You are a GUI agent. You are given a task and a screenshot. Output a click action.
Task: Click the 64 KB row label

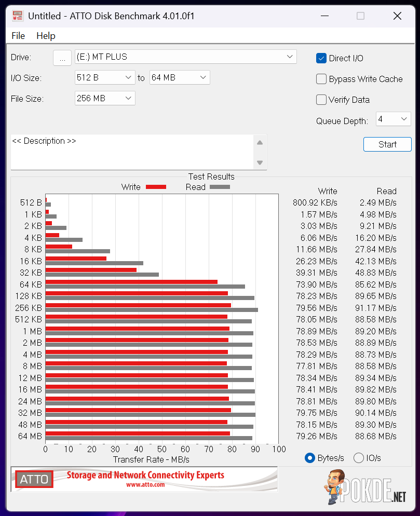tap(31, 284)
